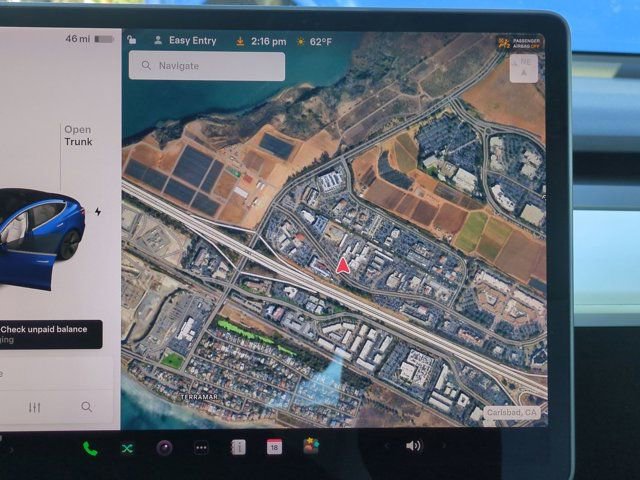640x480 pixels.
Task: Open the all apps three-dots menu
Action: pyautogui.click(x=201, y=448)
